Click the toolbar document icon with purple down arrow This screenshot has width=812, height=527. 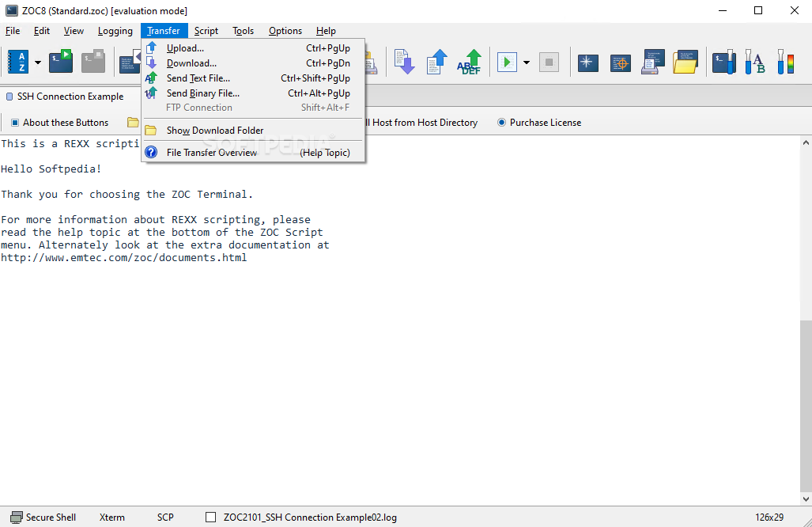pyautogui.click(x=404, y=62)
